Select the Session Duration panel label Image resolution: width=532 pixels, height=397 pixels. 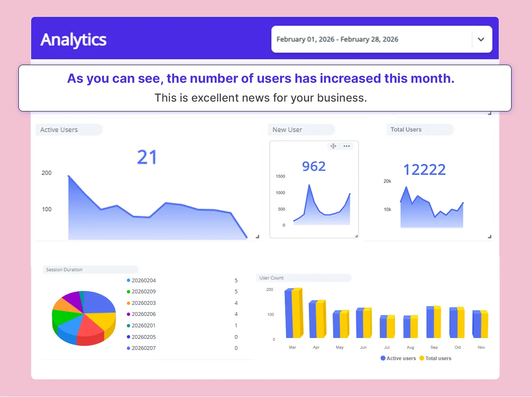(x=64, y=270)
